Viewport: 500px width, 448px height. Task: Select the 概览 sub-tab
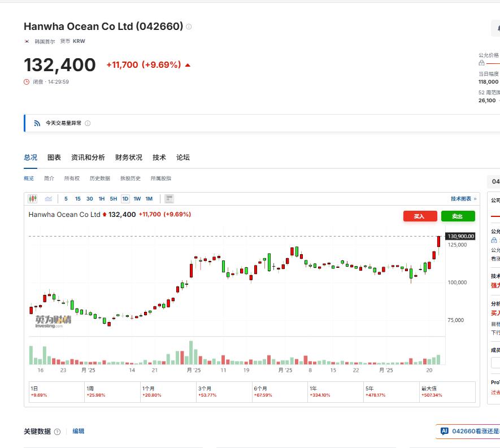[29, 179]
